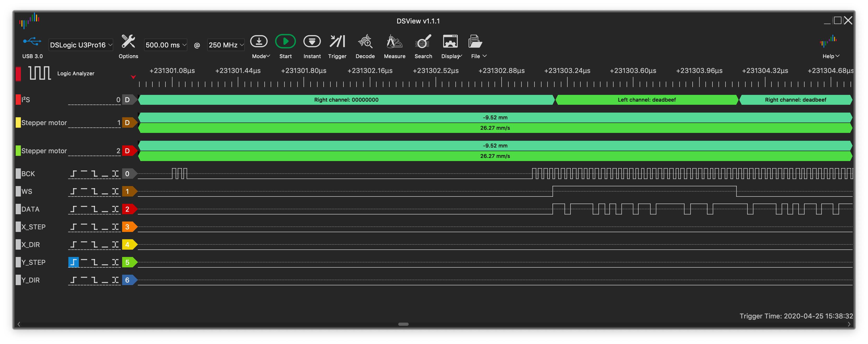Viewport: 868px width, 344px height.
Task: Click the Instant capture icon
Action: pyautogui.click(x=312, y=42)
